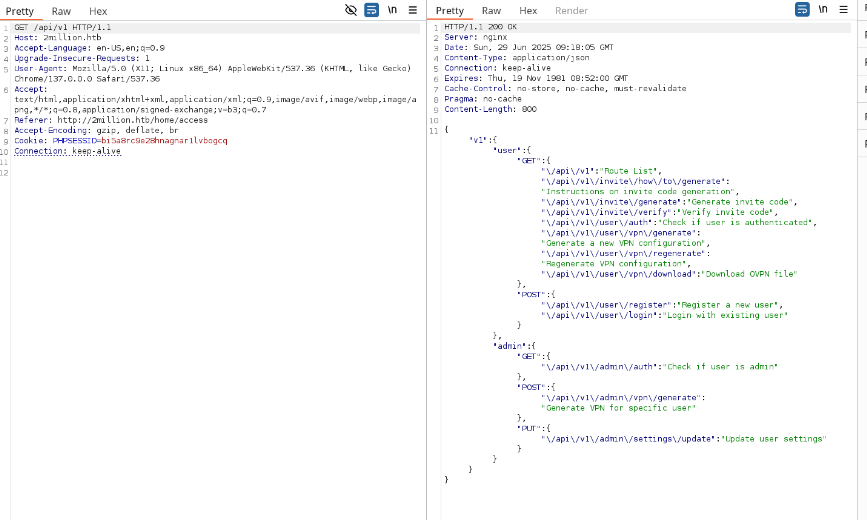Click the admin/vpn/generate endpoint key
Viewport: 867px width, 520px height.
621,398
